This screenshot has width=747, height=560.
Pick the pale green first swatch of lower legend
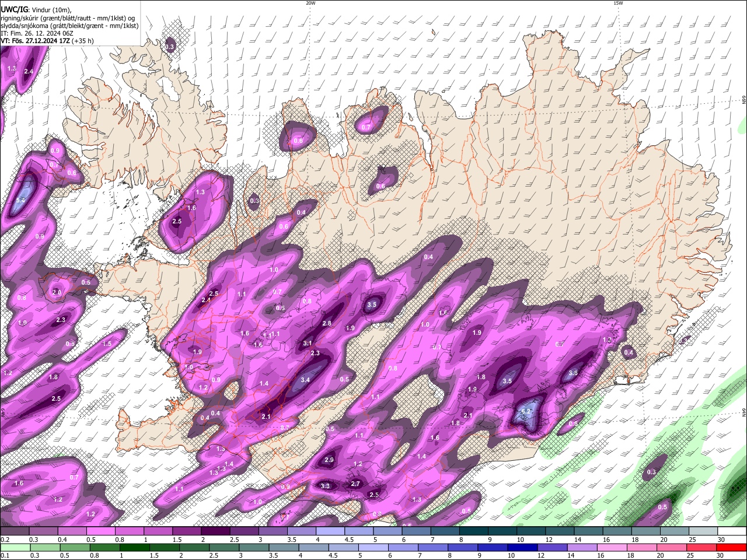point(15,547)
